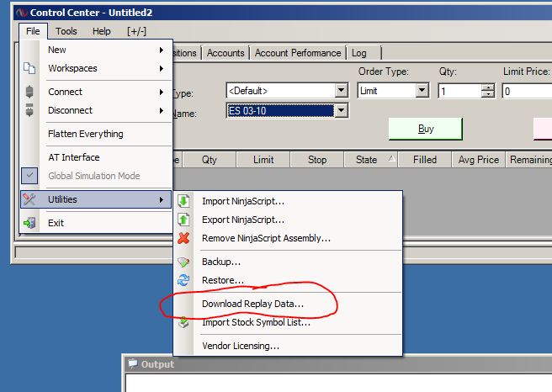Screen dimensions: 552x392
Task: Sort by the Avg Price column header
Action: [479, 160]
